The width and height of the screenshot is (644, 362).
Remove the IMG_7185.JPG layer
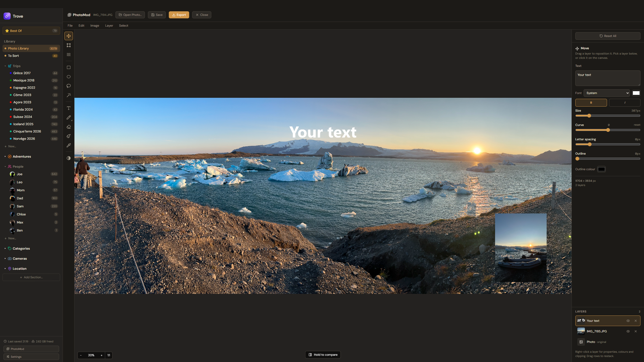pyautogui.click(x=636, y=331)
